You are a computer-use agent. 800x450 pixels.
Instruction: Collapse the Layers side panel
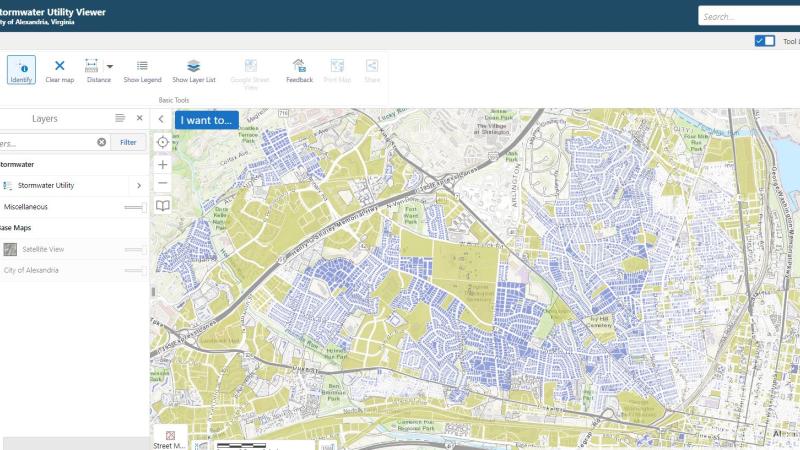pyautogui.click(x=161, y=119)
